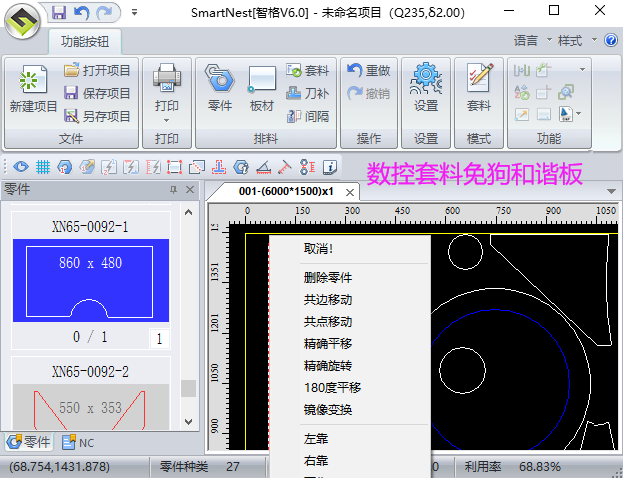
Task: Click the 刀补 tool compensation button
Action: click(x=308, y=93)
